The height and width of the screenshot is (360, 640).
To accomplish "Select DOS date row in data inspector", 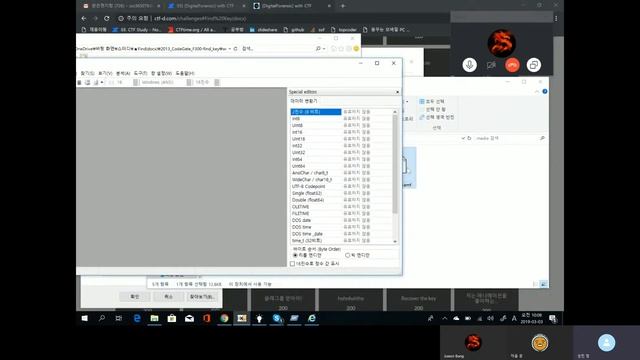I will coord(341,220).
